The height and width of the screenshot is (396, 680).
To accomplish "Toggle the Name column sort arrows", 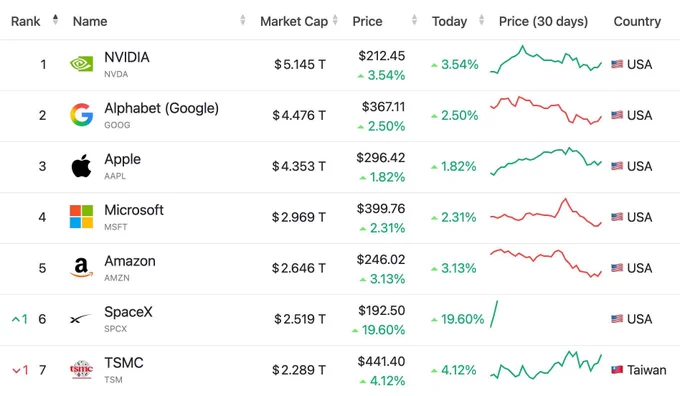I will 243,20.
